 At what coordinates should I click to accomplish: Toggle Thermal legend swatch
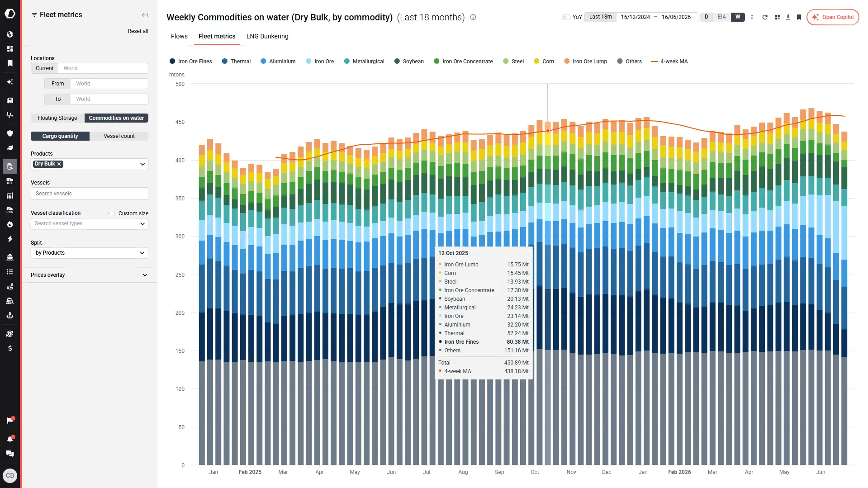tap(225, 62)
